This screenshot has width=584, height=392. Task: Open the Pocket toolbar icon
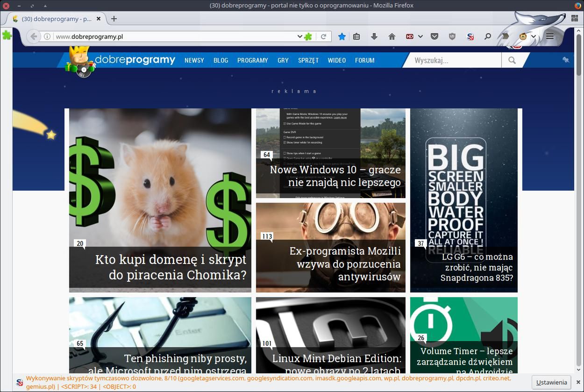tap(434, 36)
